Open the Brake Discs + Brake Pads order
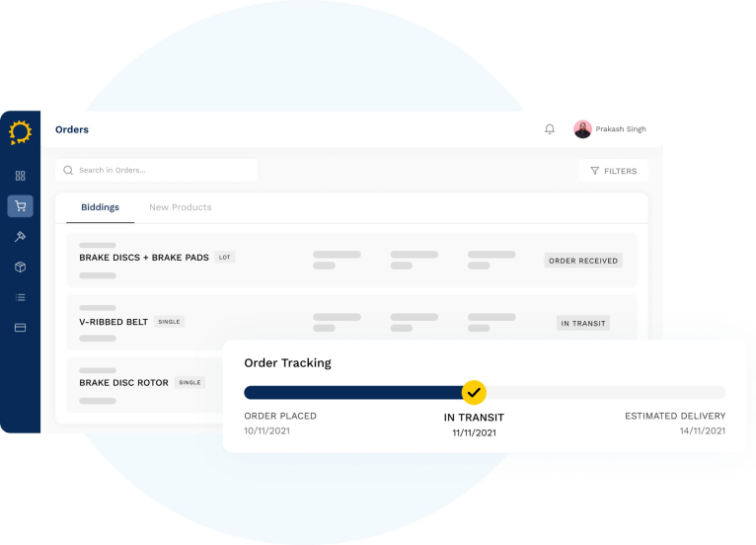 (x=351, y=261)
